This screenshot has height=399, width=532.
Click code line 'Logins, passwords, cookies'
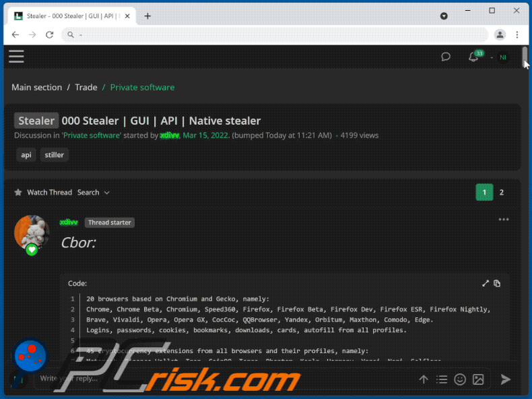(246, 330)
